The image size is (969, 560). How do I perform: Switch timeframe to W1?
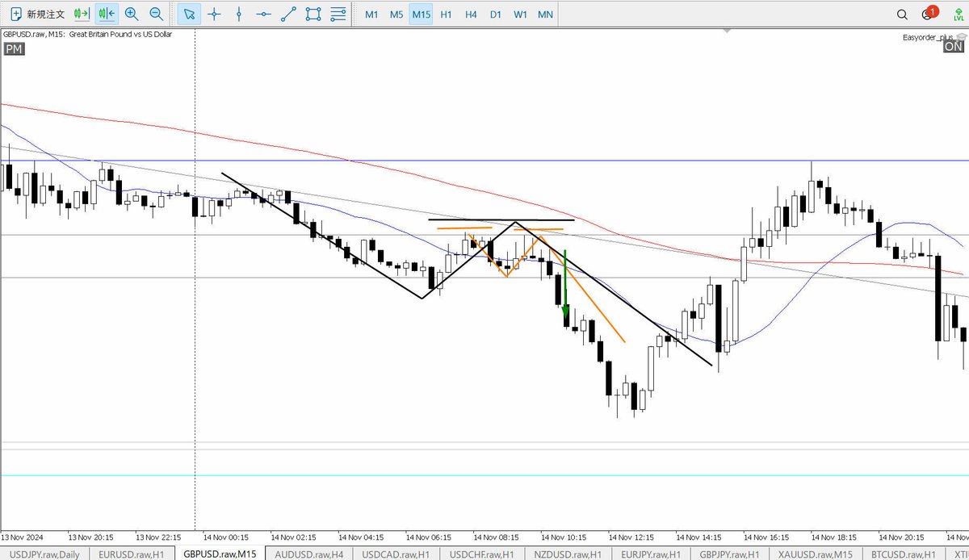pyautogui.click(x=521, y=15)
